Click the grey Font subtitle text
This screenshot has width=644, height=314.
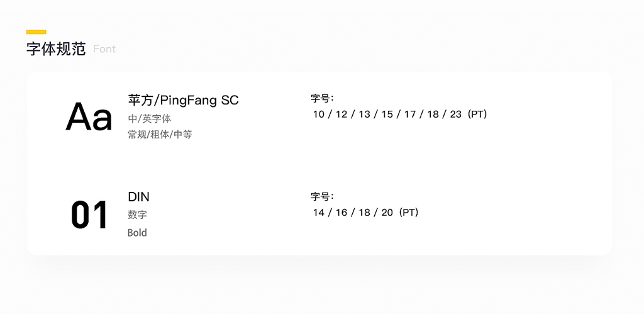(104, 49)
